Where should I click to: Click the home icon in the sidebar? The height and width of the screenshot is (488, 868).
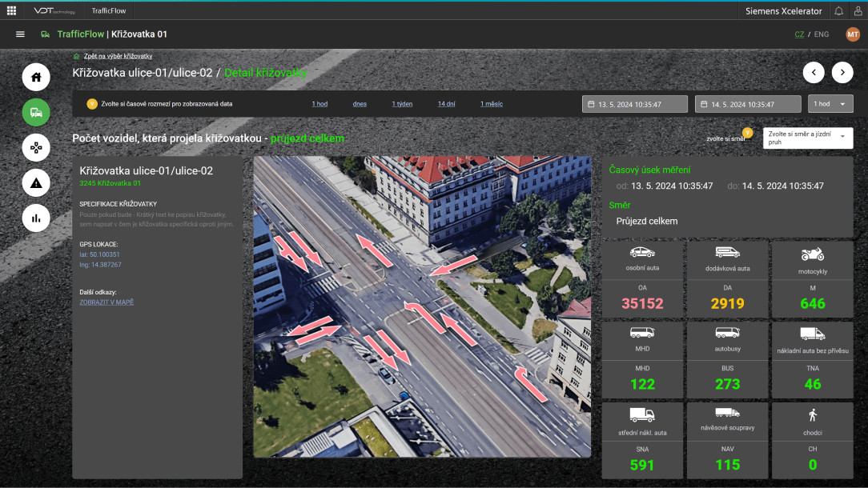[x=36, y=77]
